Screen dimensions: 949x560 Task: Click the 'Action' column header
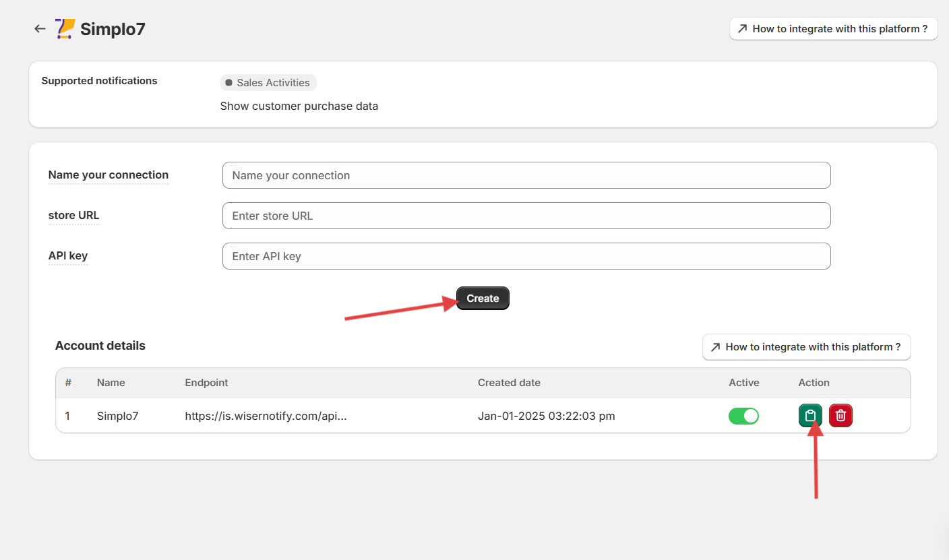[814, 383]
